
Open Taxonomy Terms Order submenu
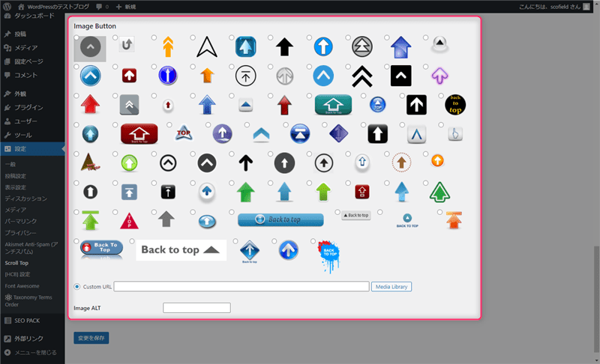click(x=28, y=300)
